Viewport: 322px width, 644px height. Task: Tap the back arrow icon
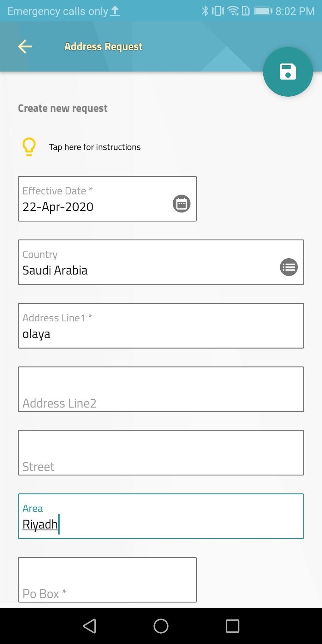(25, 47)
